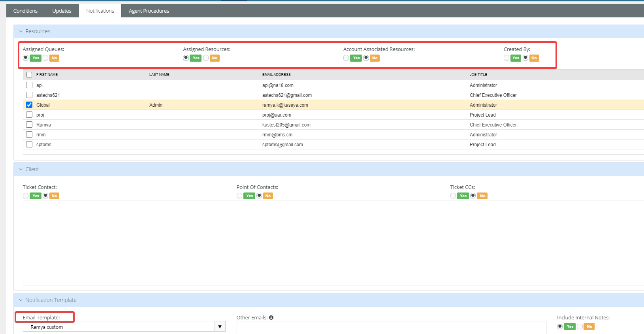Select No for Include Internal Notes
644x334 pixels.
(x=580, y=326)
